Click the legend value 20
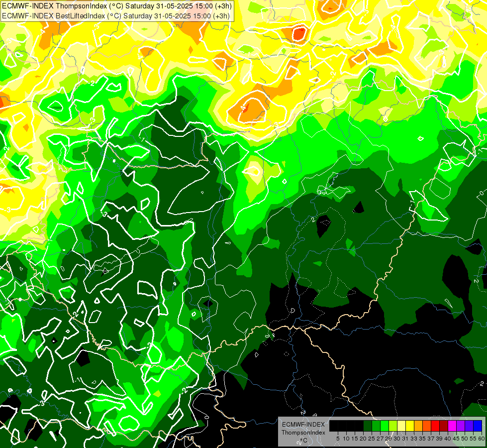This screenshot has width=487, height=448. tap(363, 439)
